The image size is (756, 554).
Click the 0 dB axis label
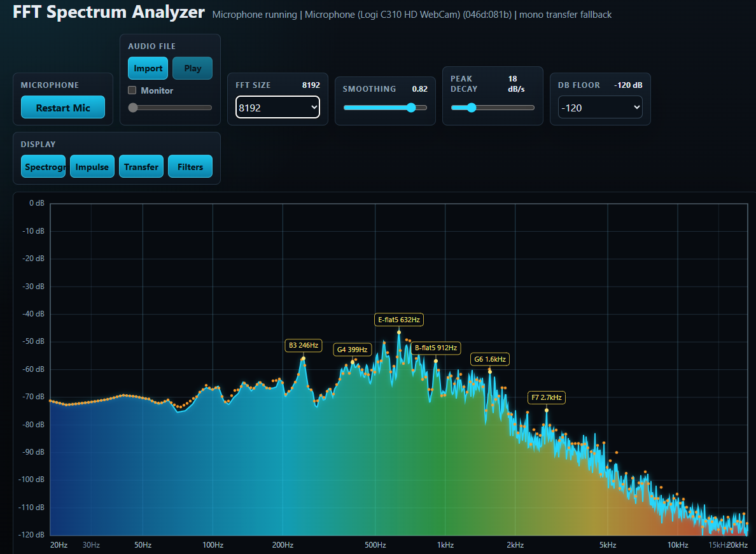point(37,203)
